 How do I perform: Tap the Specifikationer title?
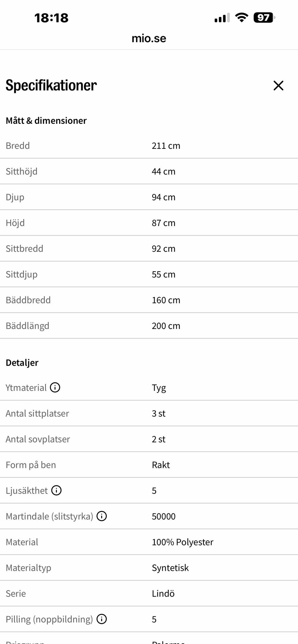[x=51, y=85]
